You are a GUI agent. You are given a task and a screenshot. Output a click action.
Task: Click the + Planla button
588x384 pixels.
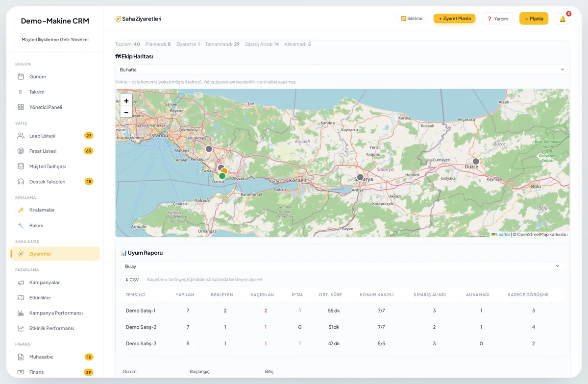[534, 19]
